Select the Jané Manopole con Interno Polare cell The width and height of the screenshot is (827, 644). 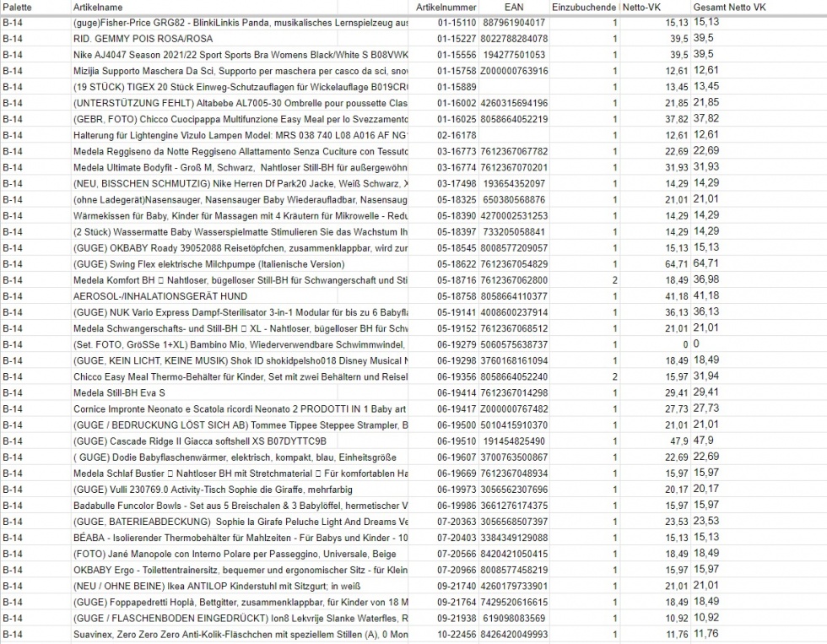point(240,554)
